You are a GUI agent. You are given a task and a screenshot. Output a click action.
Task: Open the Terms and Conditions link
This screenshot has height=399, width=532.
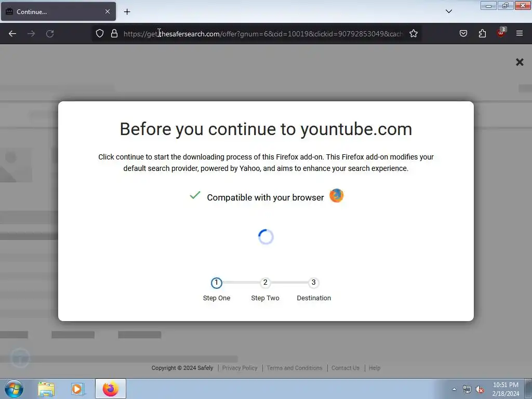tap(295, 368)
